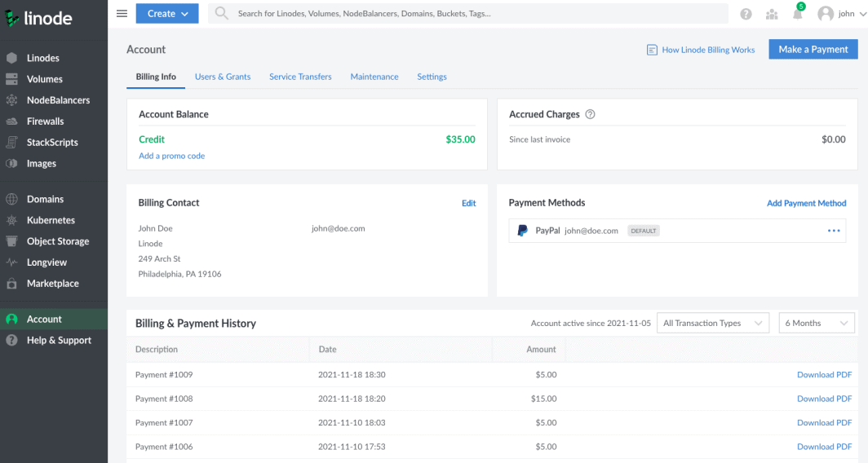Switch to the Service Transfers tab
Screen dimensions: 868x463
[x=300, y=77]
